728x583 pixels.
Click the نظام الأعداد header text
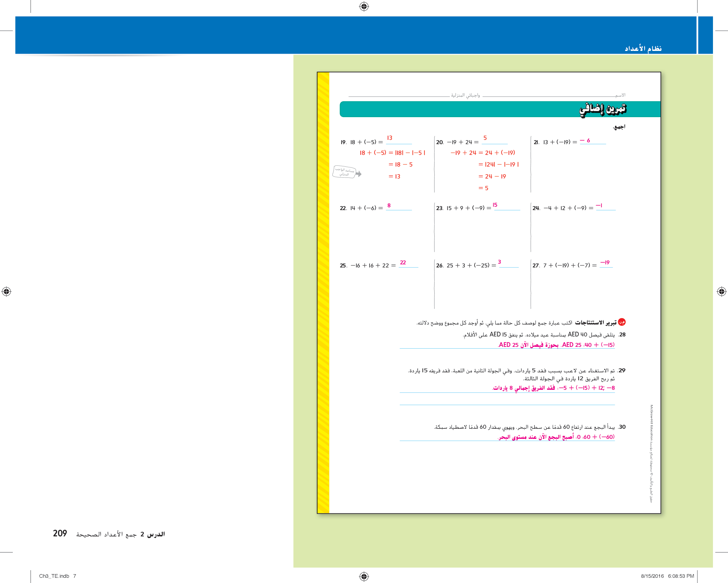(x=643, y=49)
